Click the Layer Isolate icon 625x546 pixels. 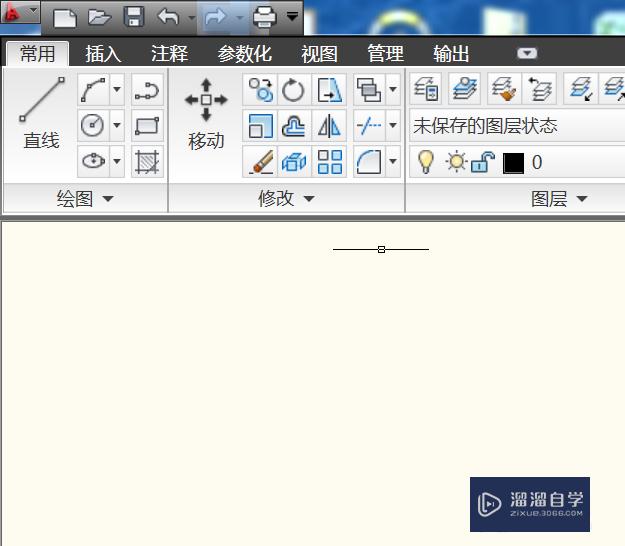click(x=581, y=89)
